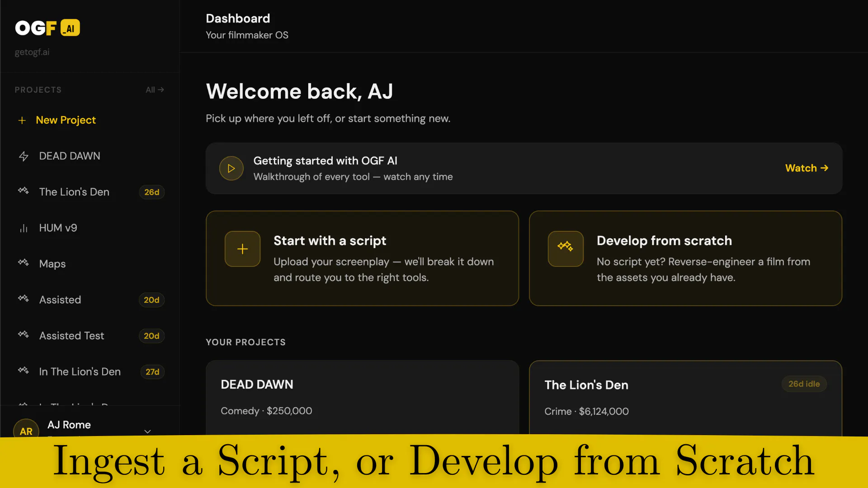Click the sparkle icon beside the Assisted project
The width and height of the screenshot is (868, 488).
(x=24, y=299)
